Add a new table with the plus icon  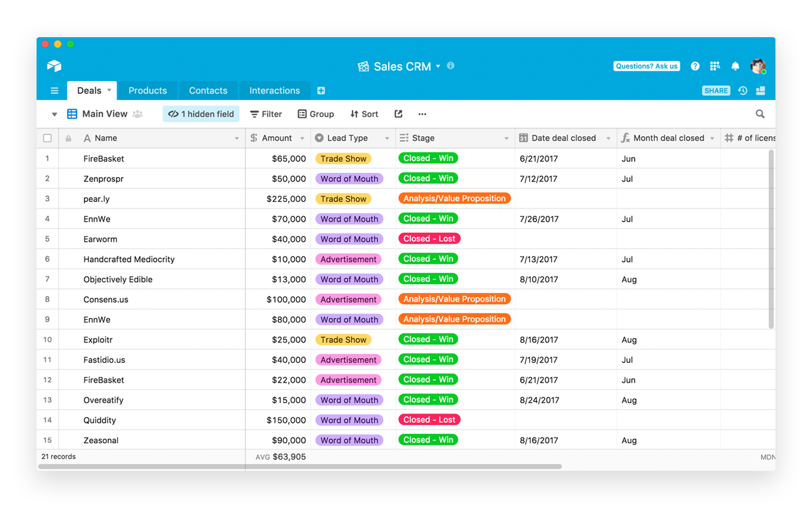321,90
